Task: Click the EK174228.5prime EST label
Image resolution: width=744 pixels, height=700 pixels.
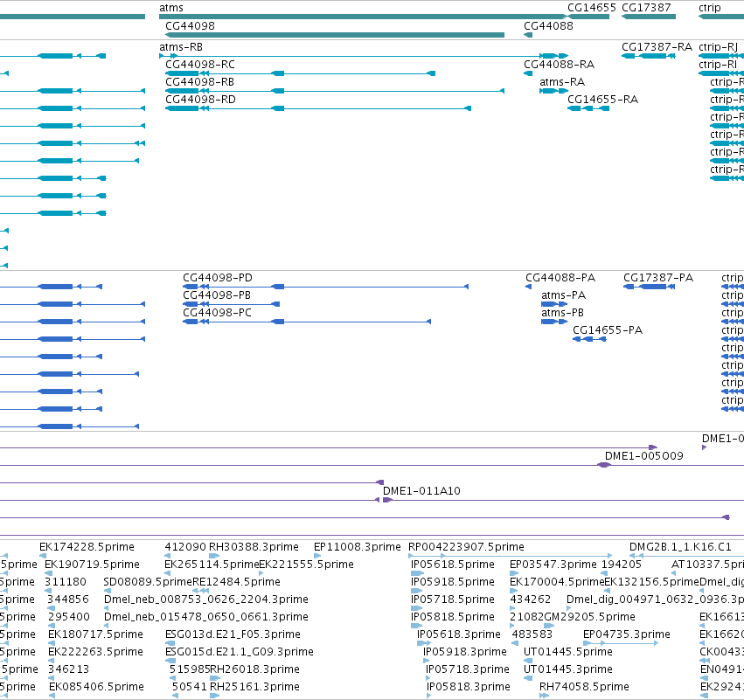Action: (87, 547)
